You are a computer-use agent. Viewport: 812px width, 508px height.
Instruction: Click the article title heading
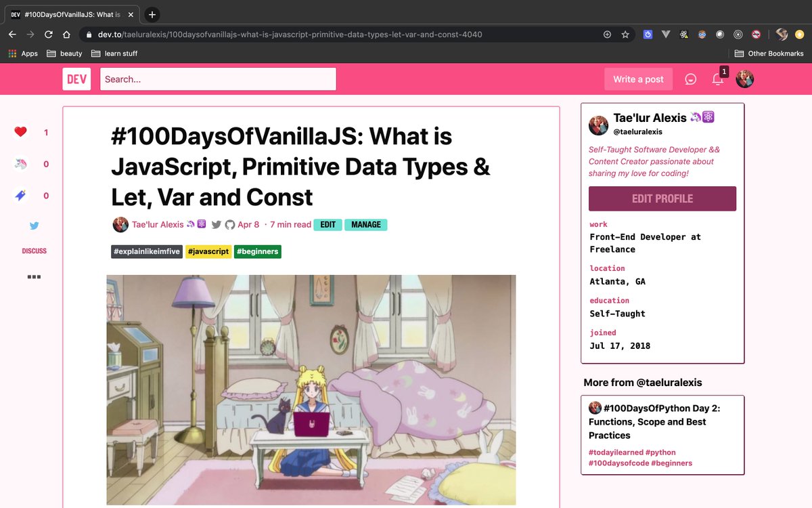(301, 167)
